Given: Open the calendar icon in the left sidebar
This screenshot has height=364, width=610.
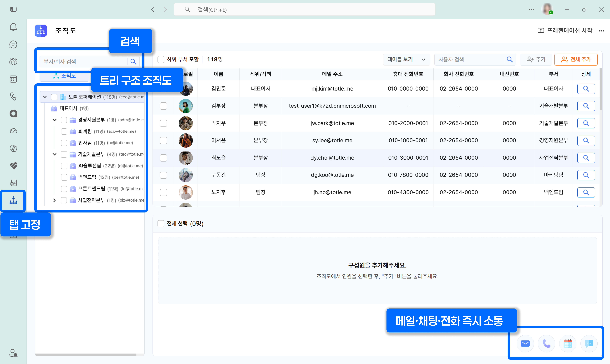Looking at the screenshot, I should coord(13,79).
